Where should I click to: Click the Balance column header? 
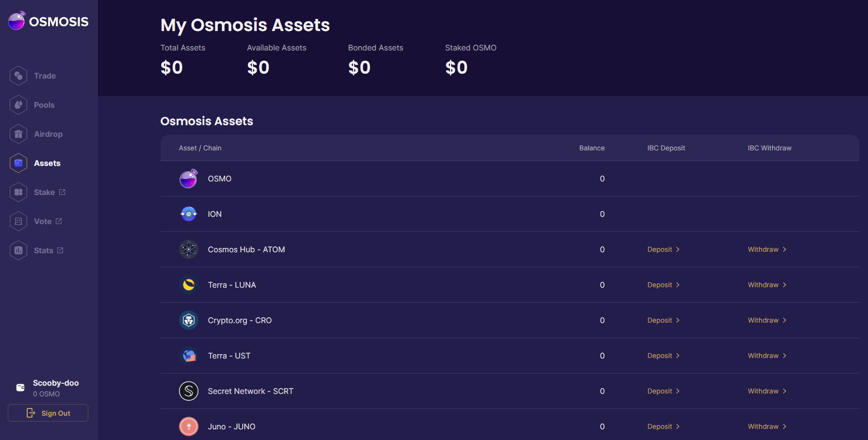(592, 148)
